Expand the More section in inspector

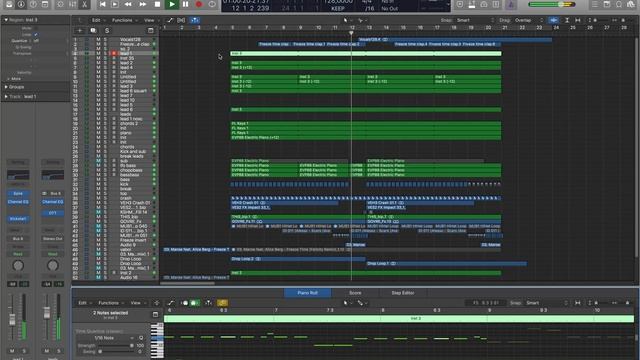tap(14, 78)
